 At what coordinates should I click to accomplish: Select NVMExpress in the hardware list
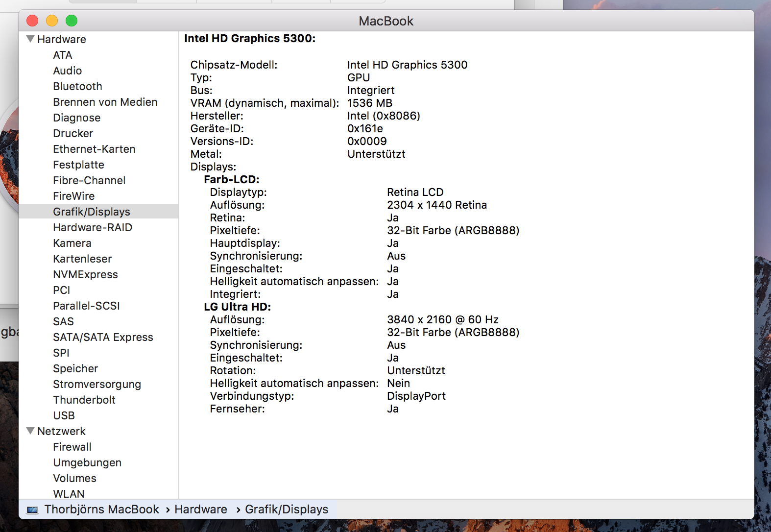(x=86, y=274)
